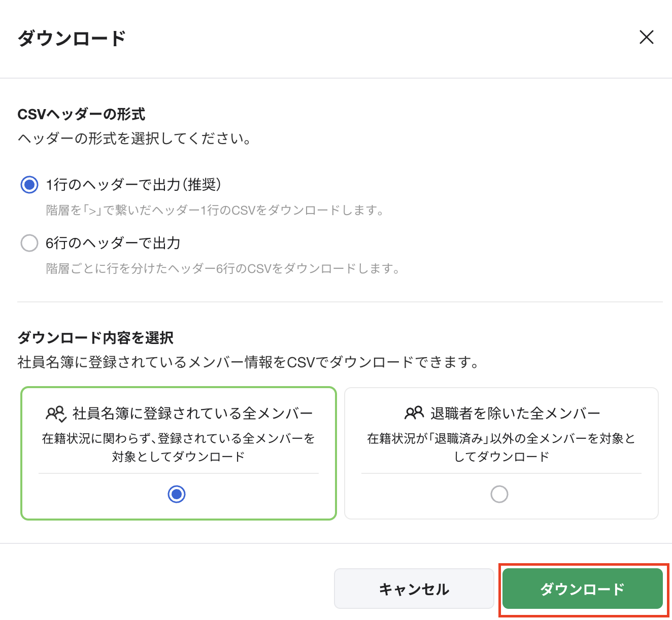This screenshot has width=672, height=620.
Task: Click the description text under 6行のヘッダーで出力
Action: [x=223, y=268]
